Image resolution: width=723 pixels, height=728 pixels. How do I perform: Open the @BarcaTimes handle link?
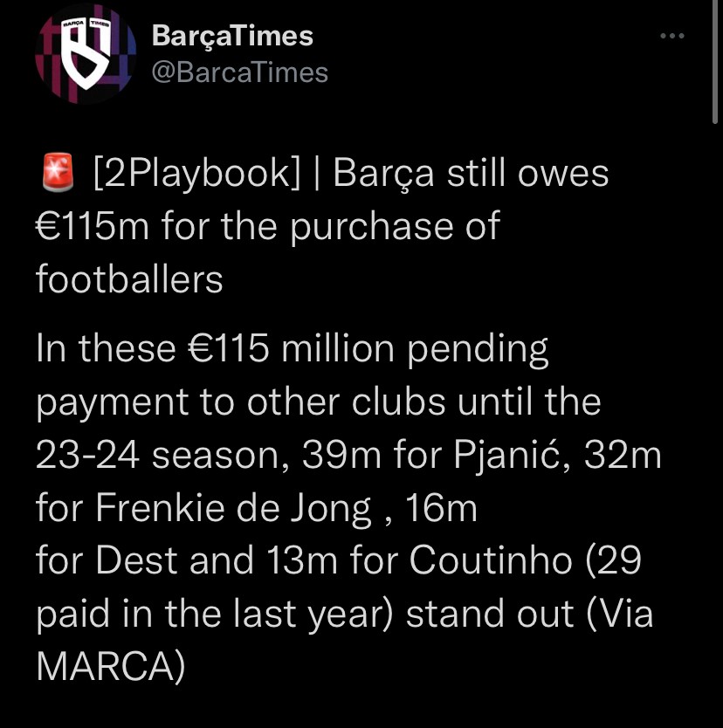[239, 72]
